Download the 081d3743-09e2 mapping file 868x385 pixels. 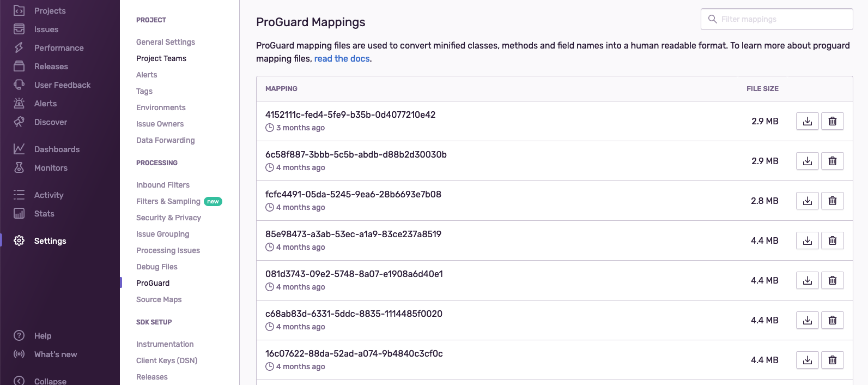(807, 280)
